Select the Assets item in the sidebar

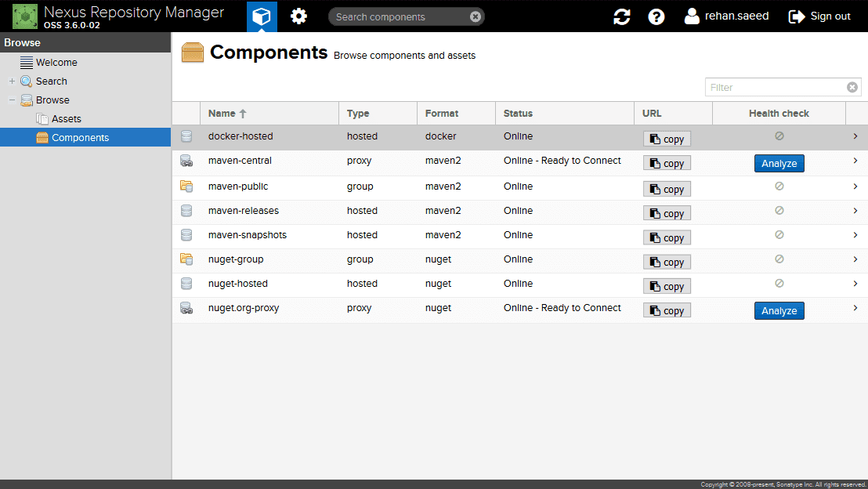65,118
